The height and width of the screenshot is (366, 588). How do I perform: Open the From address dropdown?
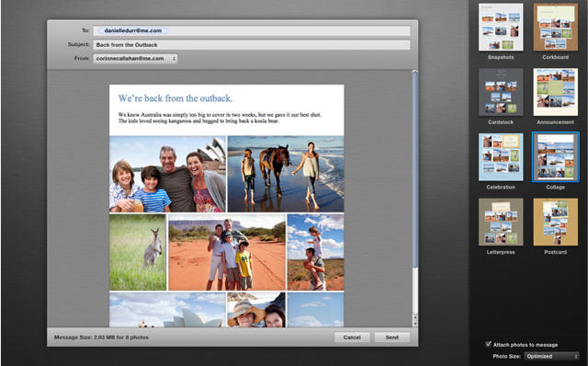(x=135, y=59)
